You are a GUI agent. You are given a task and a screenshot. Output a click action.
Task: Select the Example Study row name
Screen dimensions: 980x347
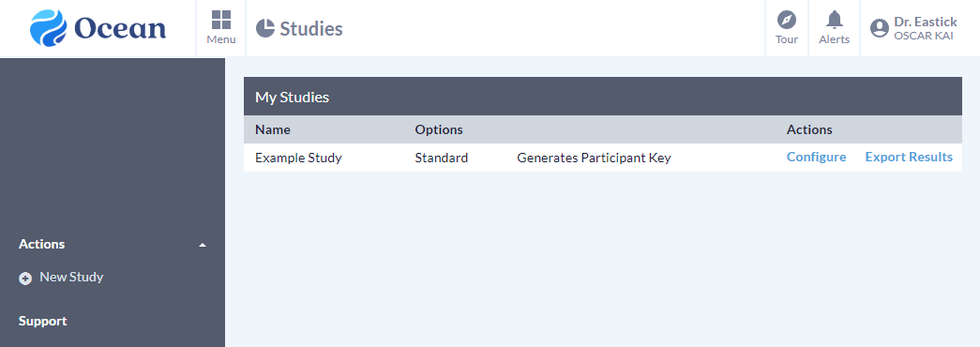coord(298,158)
